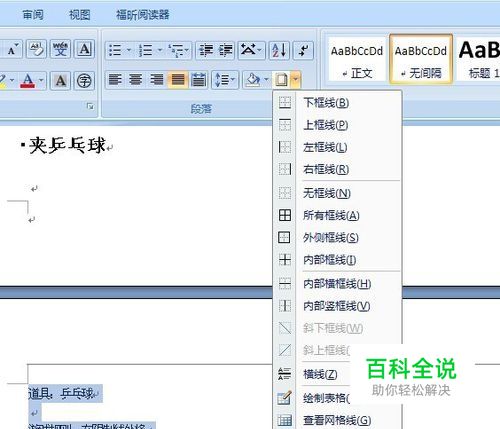Click the 内部竖框线 icon
This screenshot has width=500, height=429.
coord(284,306)
